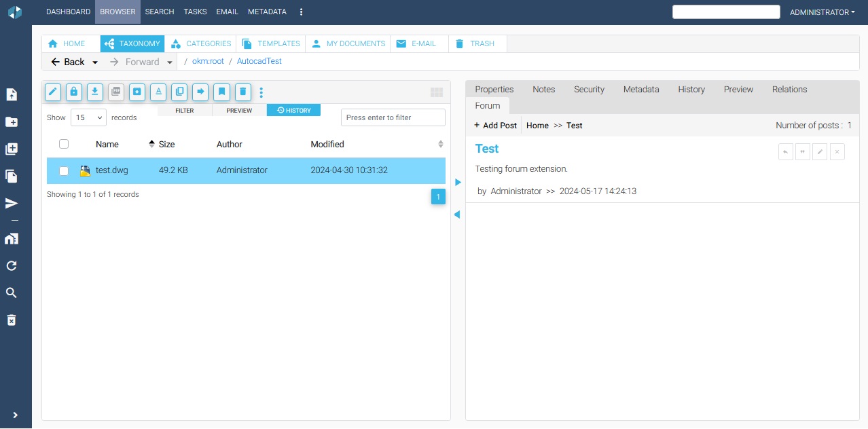Click the top-right search input box
The width and height of the screenshot is (868, 429).
(726, 12)
